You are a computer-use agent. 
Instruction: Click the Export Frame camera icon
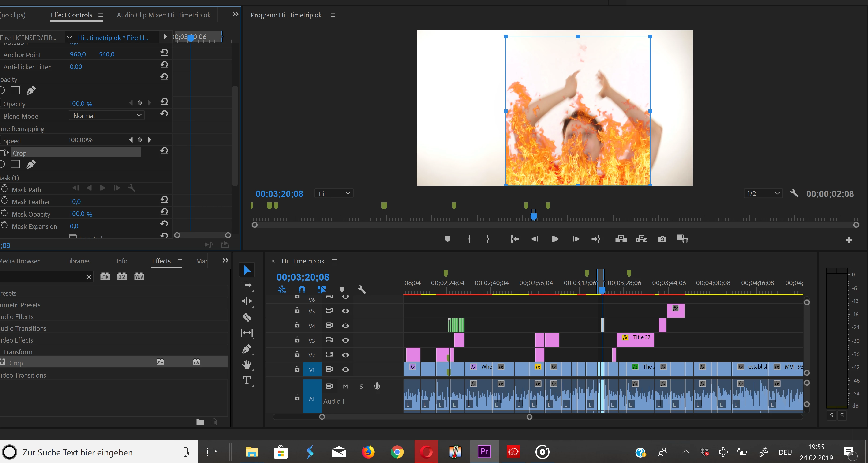[662, 239]
